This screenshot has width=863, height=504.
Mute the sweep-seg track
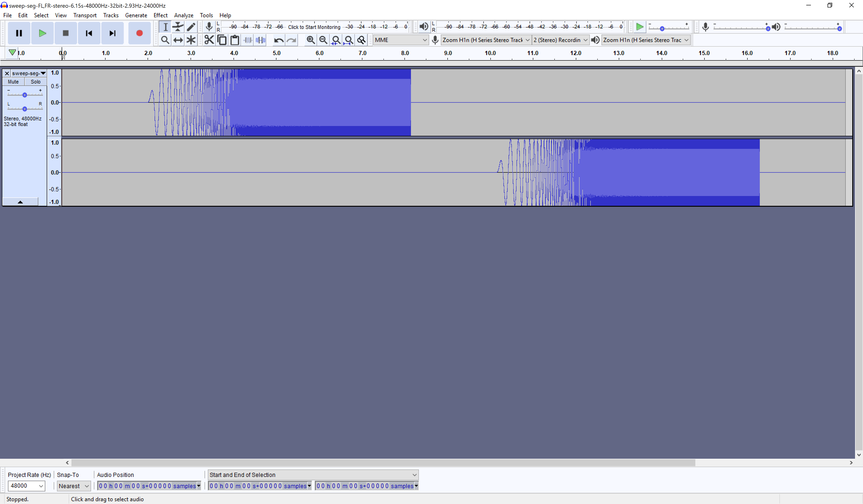click(13, 82)
